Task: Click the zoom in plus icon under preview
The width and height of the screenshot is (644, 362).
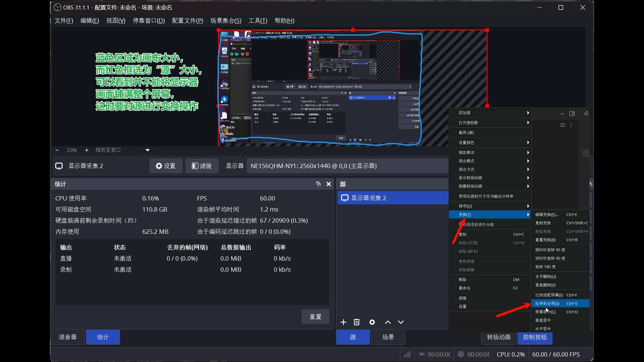Action: pos(87,150)
